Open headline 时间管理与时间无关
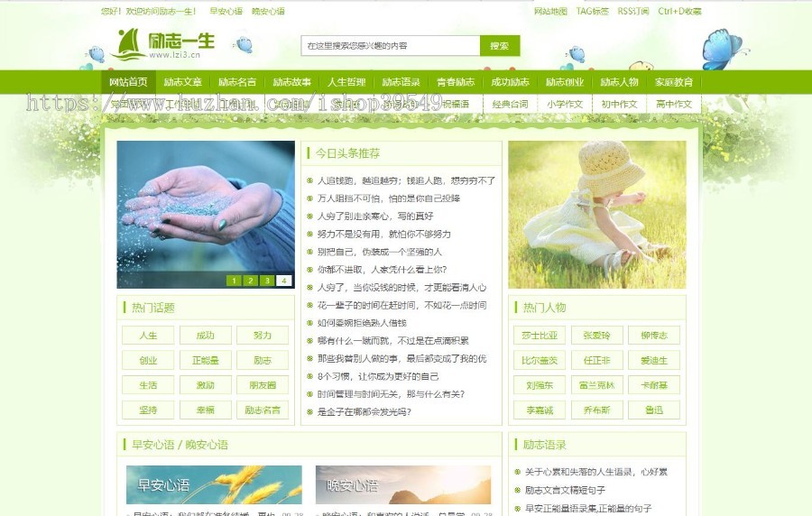 click(391, 394)
